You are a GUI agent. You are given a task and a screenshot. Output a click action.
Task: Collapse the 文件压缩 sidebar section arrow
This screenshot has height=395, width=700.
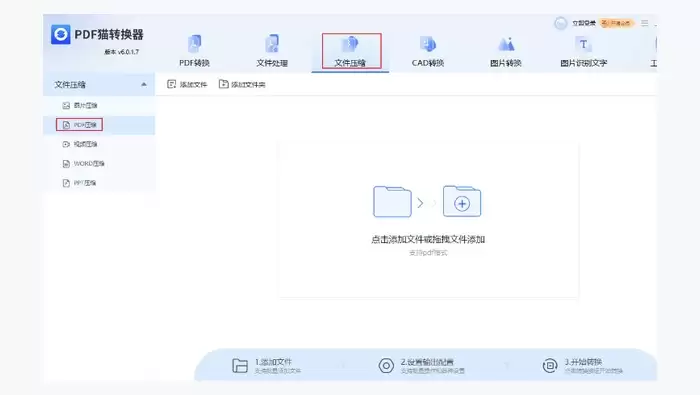[x=144, y=84]
